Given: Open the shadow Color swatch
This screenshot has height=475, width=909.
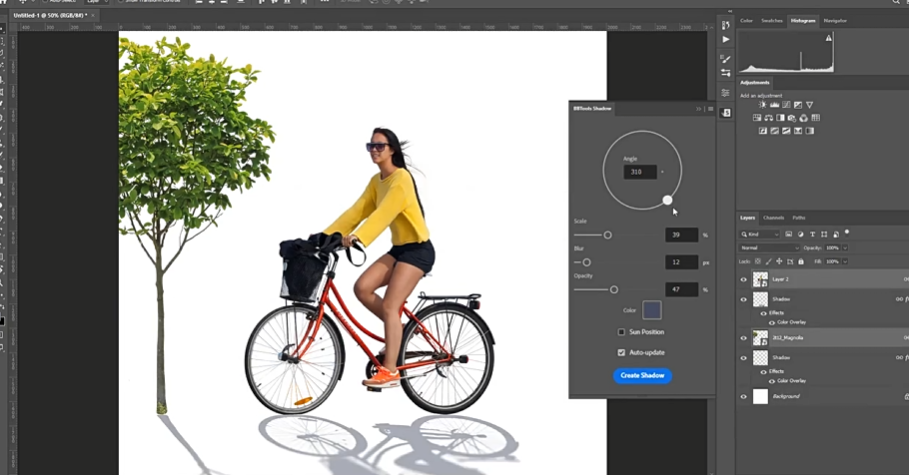Looking at the screenshot, I should (652, 310).
